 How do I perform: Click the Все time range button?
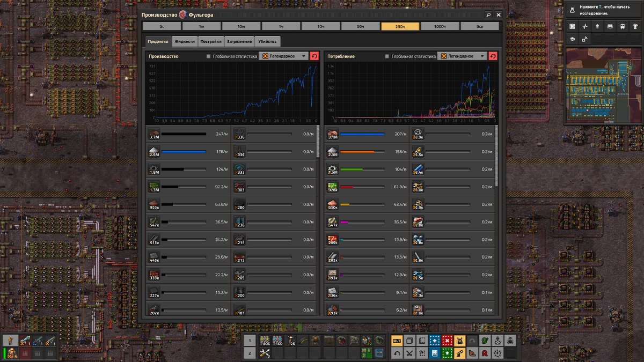click(x=479, y=26)
